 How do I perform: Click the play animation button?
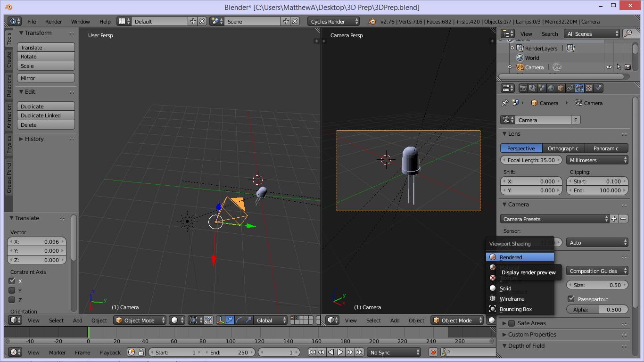[x=340, y=352]
